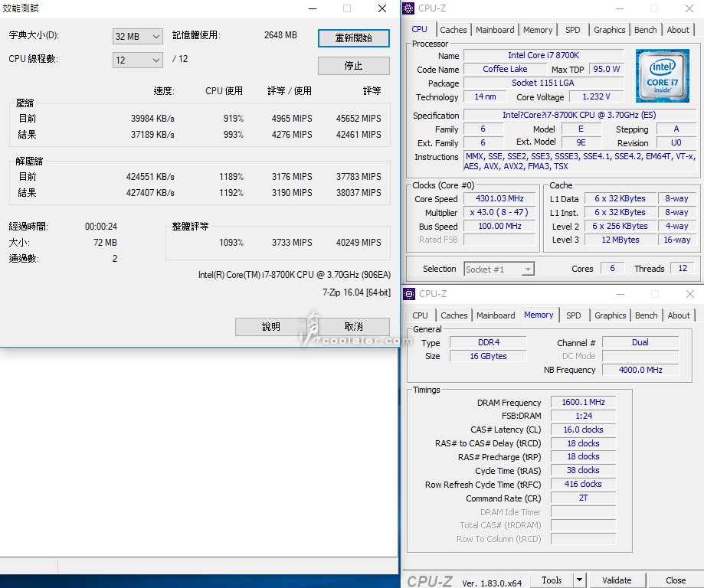Switch to Bench tab in top CPU-Z window
Viewport: 704px width, 588px height.
pos(645,30)
